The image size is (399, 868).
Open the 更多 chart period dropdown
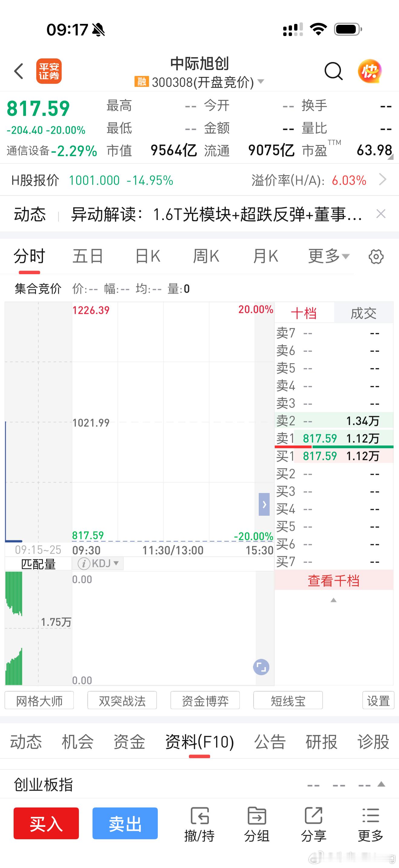(329, 256)
